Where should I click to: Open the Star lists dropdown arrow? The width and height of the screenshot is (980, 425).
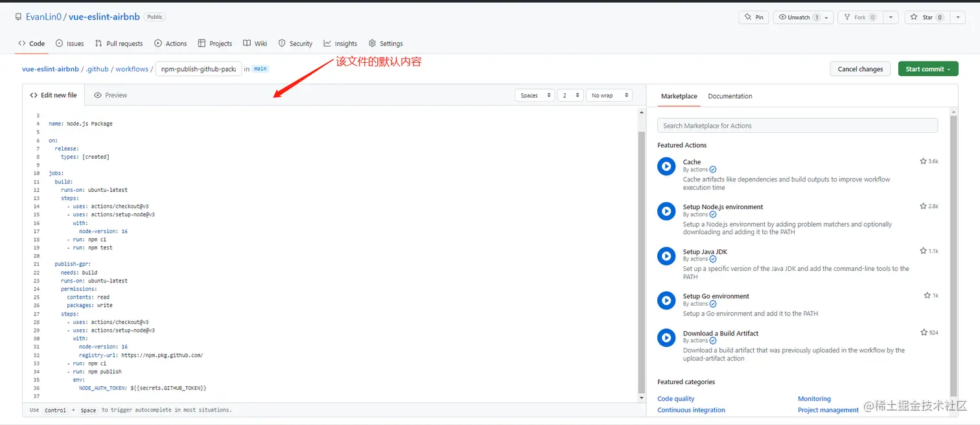pos(958,17)
